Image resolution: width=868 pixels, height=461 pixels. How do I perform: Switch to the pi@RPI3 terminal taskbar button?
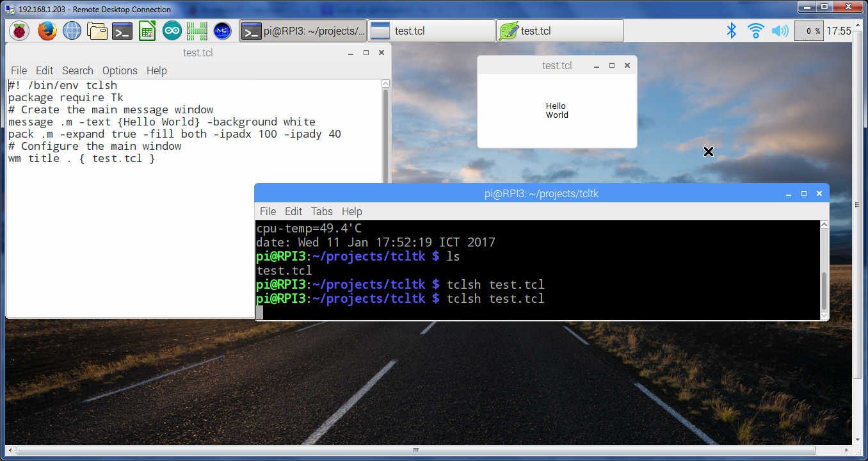coord(303,31)
